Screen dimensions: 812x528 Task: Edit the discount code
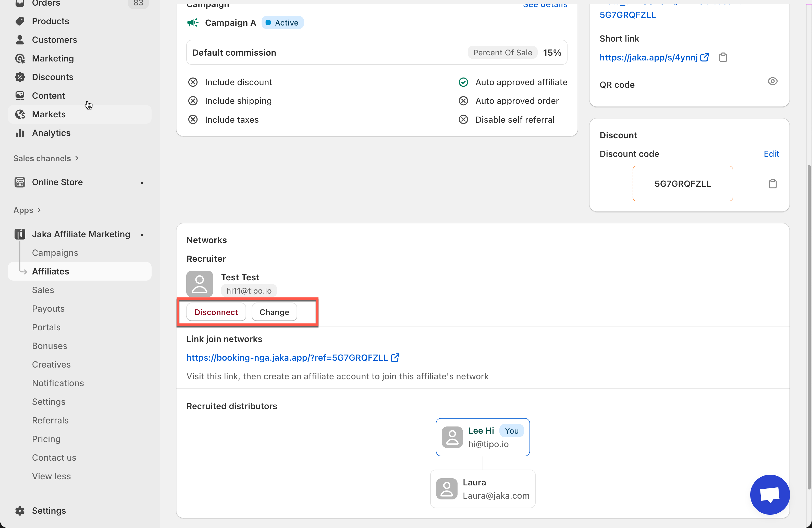[x=771, y=154]
